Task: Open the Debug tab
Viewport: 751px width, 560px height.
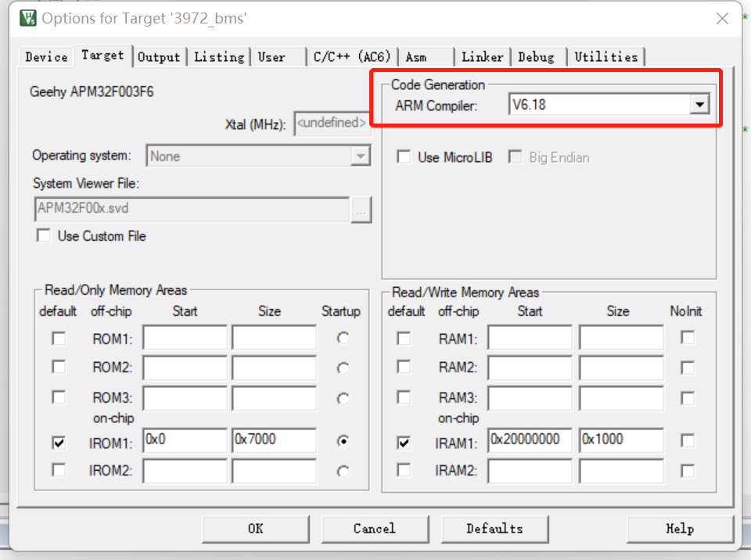Action: pos(539,57)
